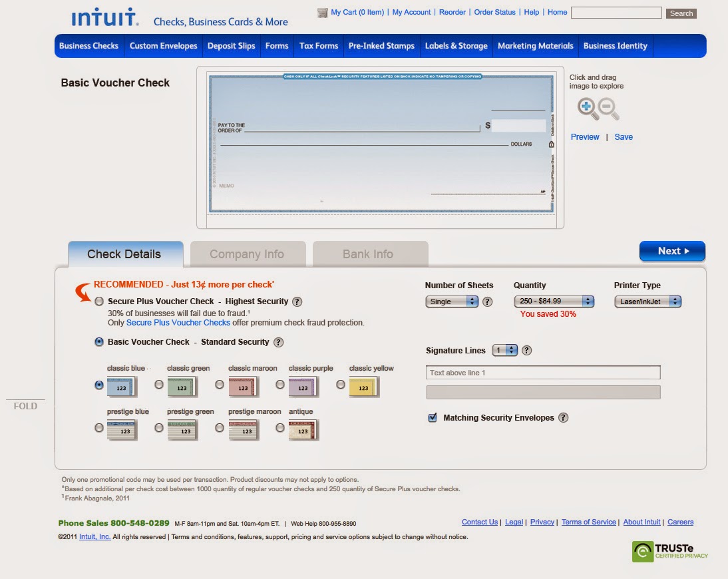Open Labels & Storage menu
This screenshot has height=579, width=728.
pos(456,46)
